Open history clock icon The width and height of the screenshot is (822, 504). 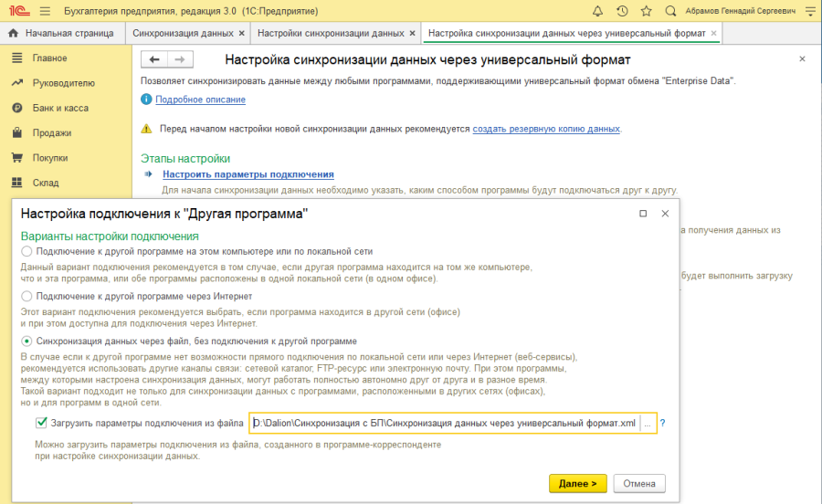click(x=622, y=11)
